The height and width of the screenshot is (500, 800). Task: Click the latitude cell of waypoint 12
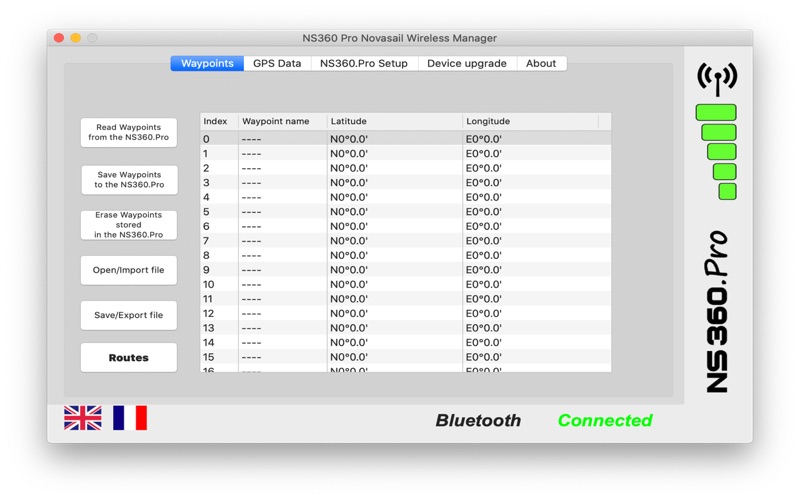pyautogui.click(x=395, y=313)
